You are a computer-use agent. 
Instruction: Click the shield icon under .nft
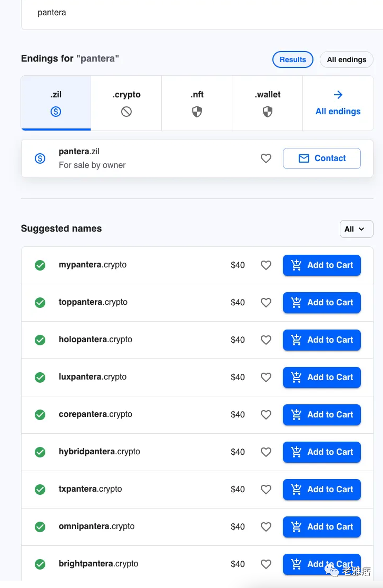(x=197, y=112)
